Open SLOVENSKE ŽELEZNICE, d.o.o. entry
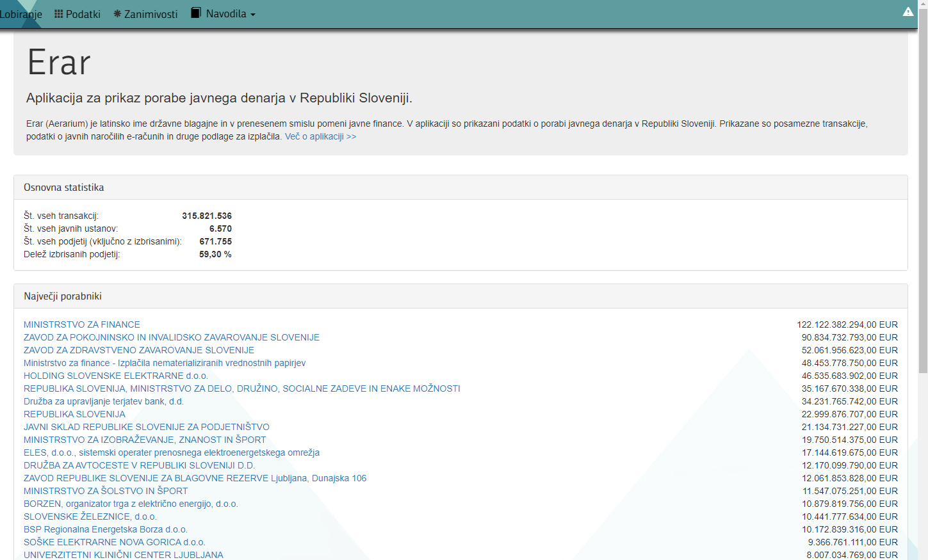 pos(90,516)
